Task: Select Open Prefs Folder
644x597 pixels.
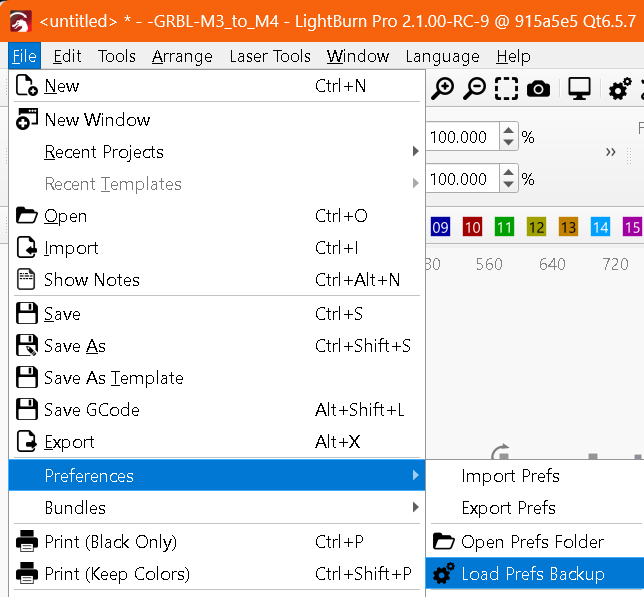Action: pos(532,542)
